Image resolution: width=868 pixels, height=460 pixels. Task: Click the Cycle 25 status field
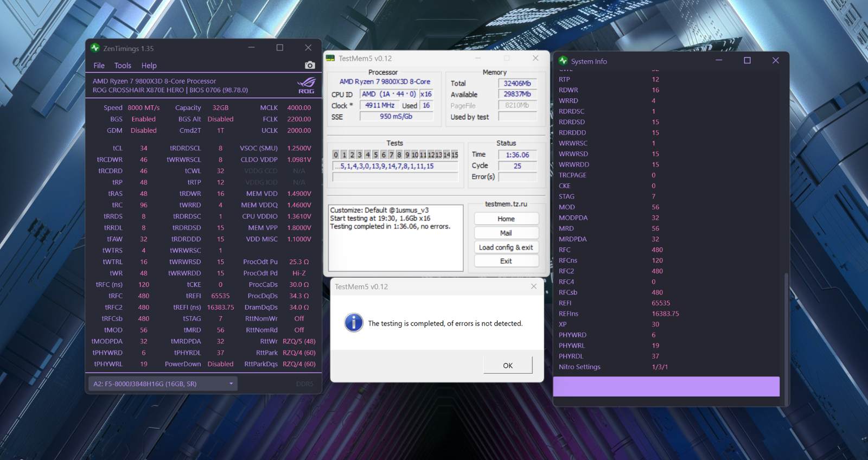[518, 166]
